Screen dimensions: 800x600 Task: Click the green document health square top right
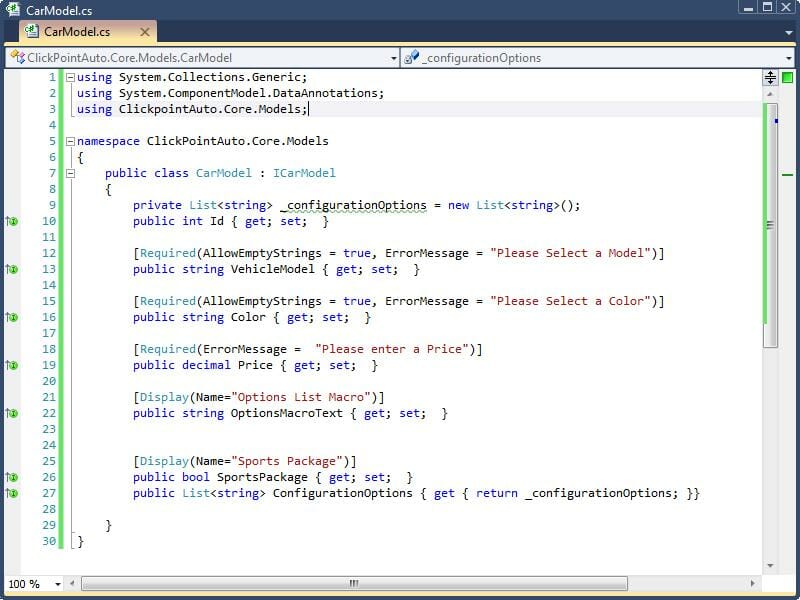pyautogui.click(x=788, y=77)
